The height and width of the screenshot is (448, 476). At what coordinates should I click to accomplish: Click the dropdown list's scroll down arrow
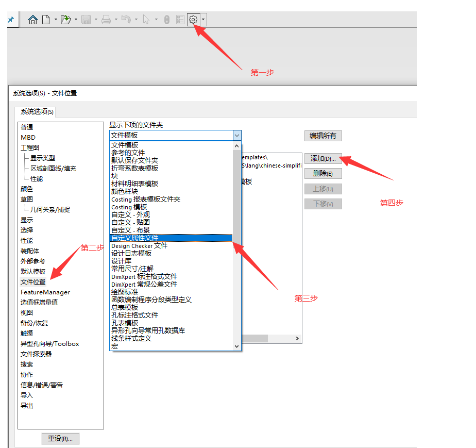pyautogui.click(x=236, y=346)
